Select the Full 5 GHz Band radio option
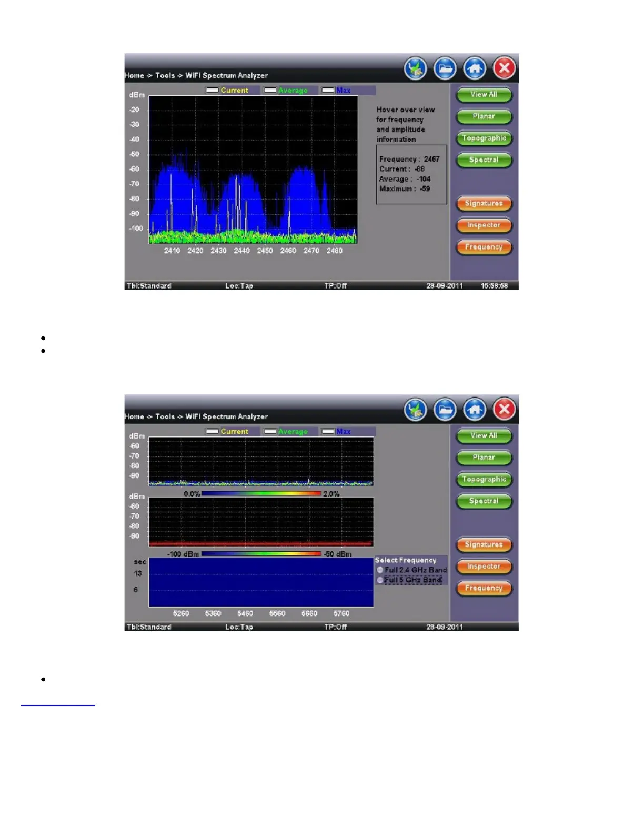The height and width of the screenshot is (834, 644). click(380, 580)
